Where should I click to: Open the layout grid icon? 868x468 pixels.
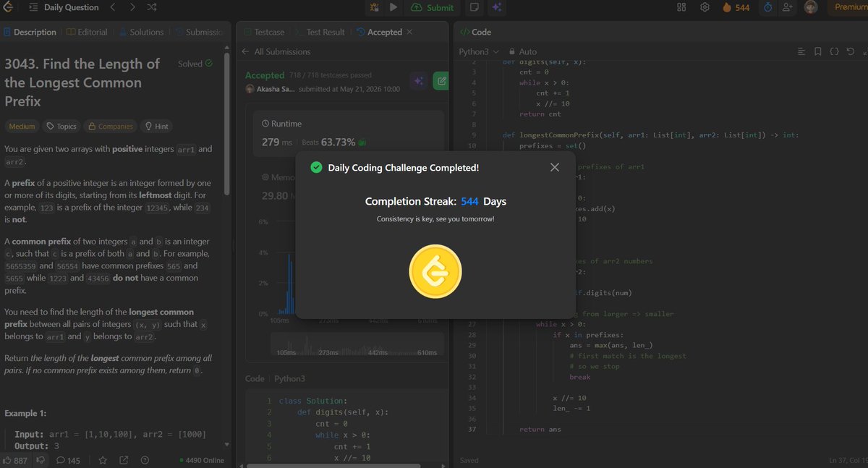point(681,7)
